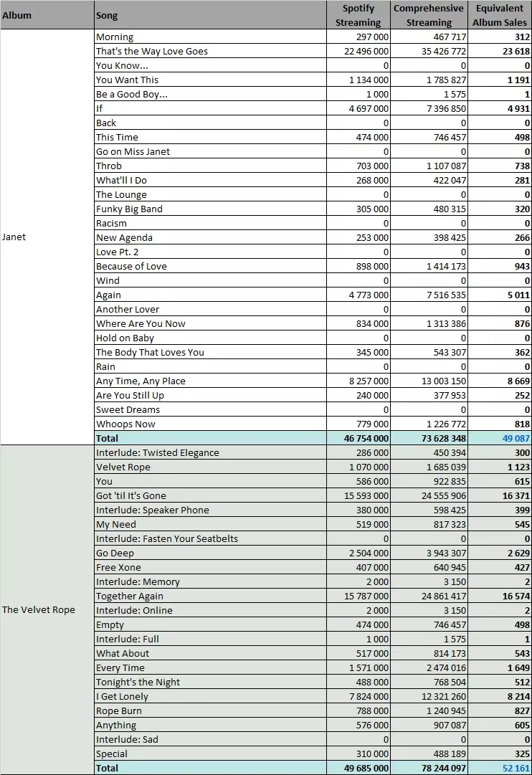Screen dimensions: 532x775
Task: Select the 'I Get Lonely' cell
Action: pyautogui.click(x=210, y=696)
